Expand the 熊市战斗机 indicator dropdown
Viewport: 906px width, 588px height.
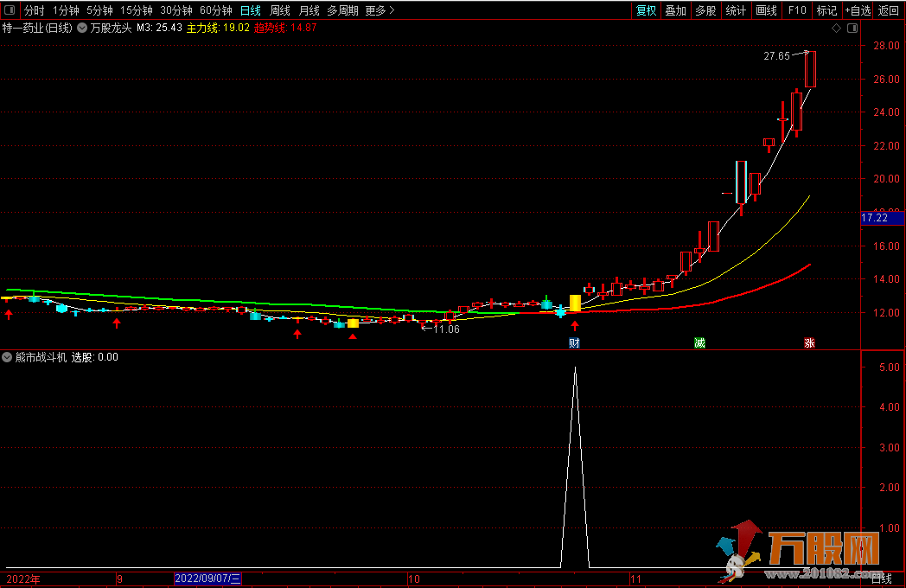(x=7, y=357)
